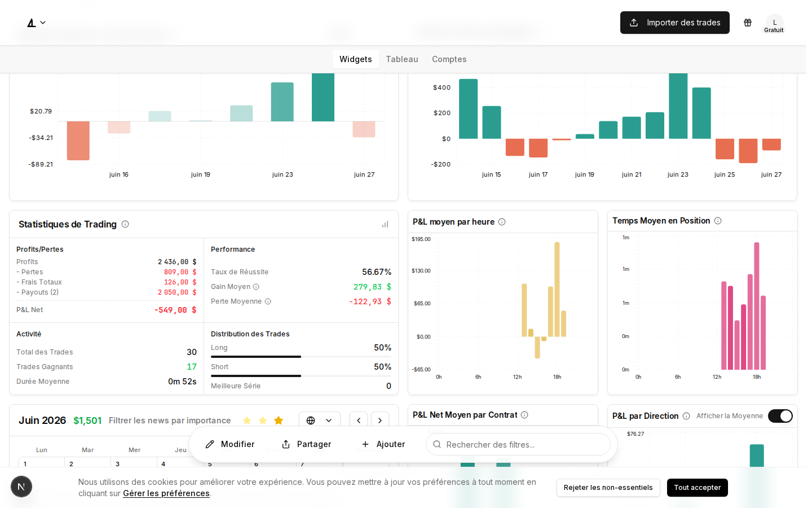Show info for Temps Moyen en Position

click(718, 221)
